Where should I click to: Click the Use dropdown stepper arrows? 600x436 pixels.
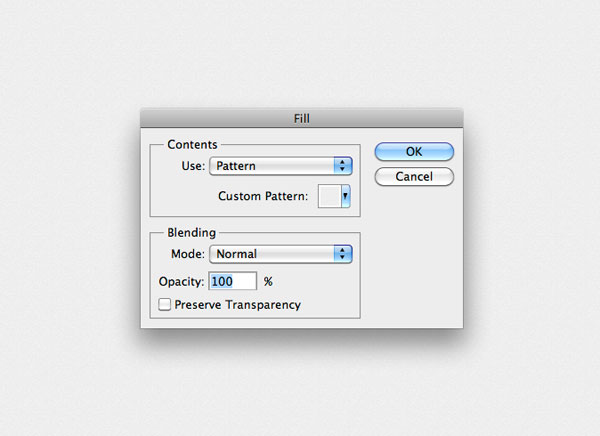(342, 166)
